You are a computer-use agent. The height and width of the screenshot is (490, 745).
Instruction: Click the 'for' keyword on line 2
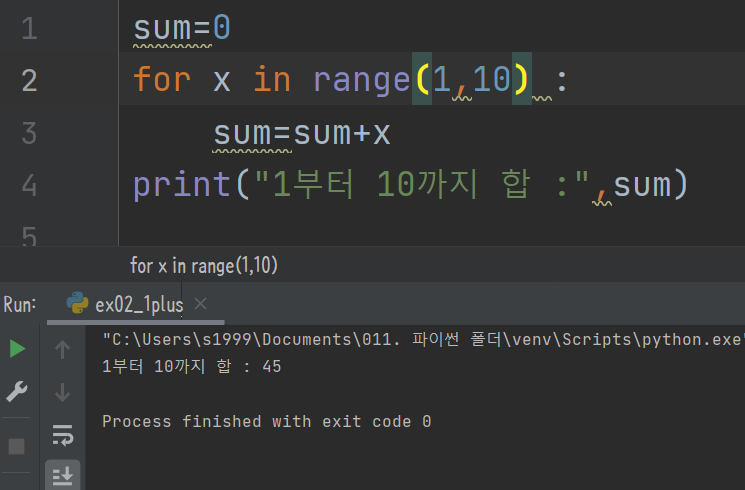pyautogui.click(x=162, y=79)
